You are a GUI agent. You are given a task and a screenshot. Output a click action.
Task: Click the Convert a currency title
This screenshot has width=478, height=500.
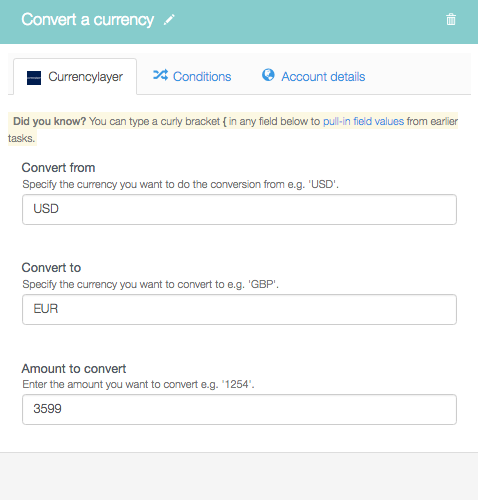point(88,20)
